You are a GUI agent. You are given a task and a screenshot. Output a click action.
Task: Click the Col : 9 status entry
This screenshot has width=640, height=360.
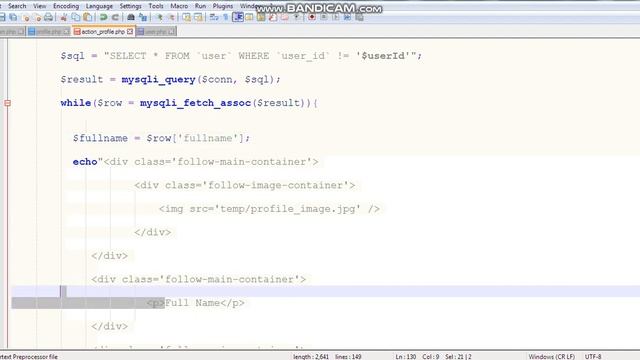(x=431, y=357)
